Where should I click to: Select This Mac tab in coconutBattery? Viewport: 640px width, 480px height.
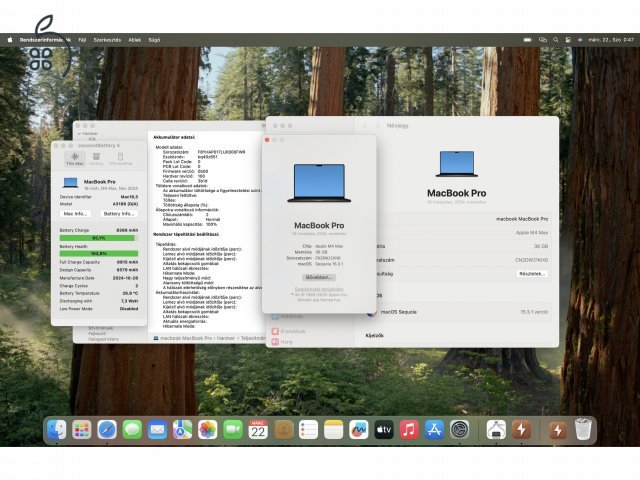tap(75, 159)
